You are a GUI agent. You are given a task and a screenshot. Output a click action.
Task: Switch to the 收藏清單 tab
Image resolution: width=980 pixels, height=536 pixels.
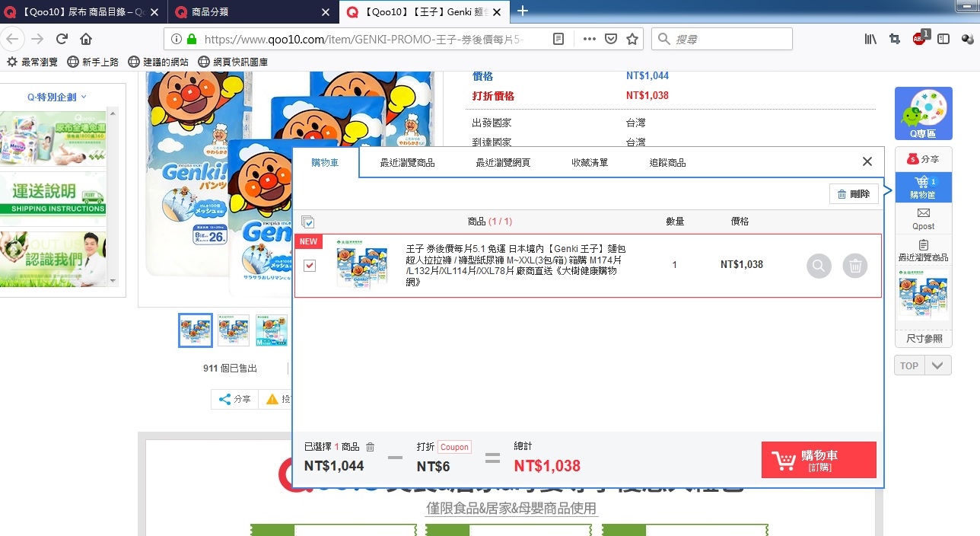point(590,163)
